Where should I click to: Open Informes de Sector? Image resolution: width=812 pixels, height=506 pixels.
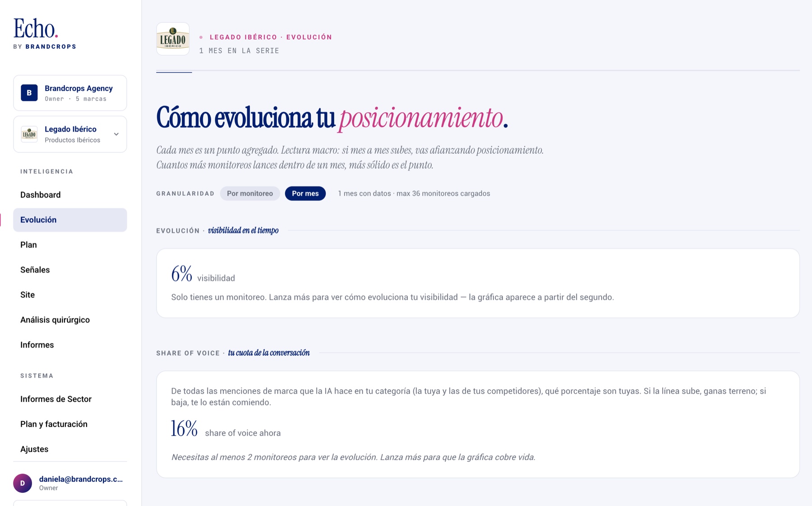click(70, 399)
